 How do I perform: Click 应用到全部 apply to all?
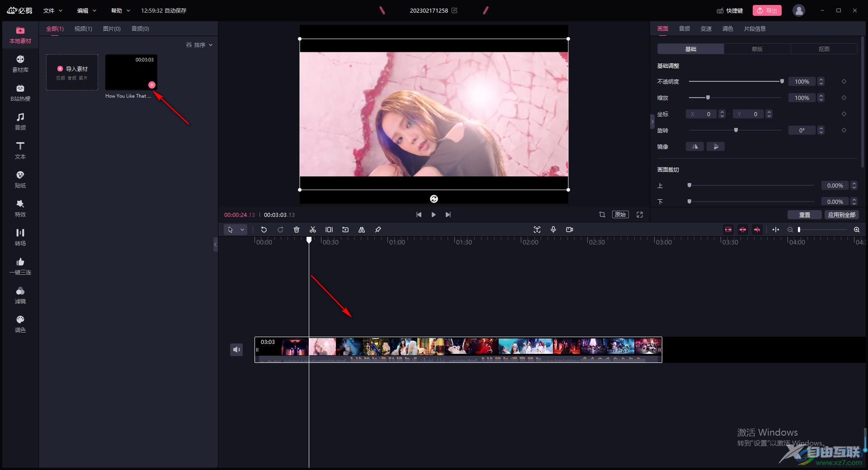pos(842,215)
